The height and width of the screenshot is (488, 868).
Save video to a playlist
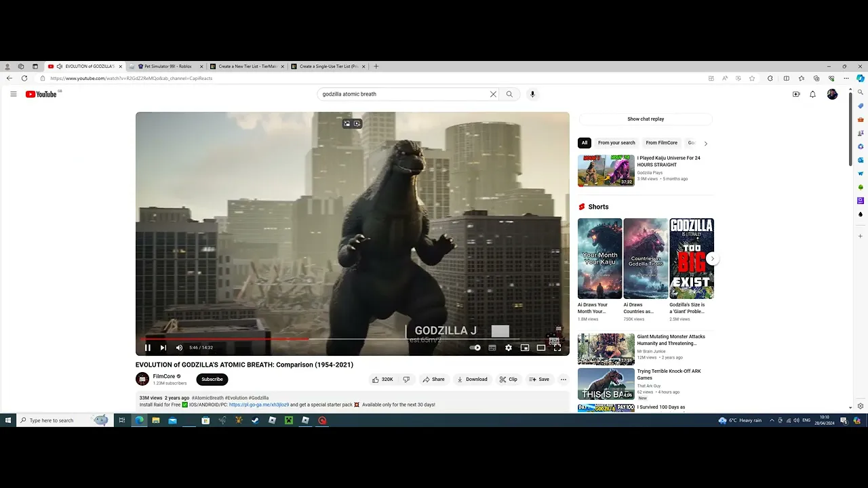pyautogui.click(x=539, y=380)
